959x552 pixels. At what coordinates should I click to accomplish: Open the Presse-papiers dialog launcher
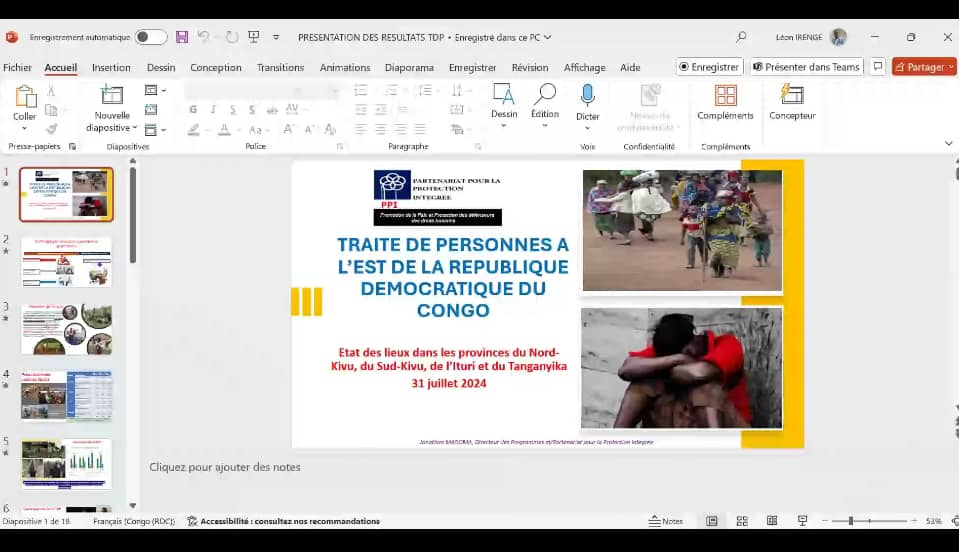(x=72, y=147)
